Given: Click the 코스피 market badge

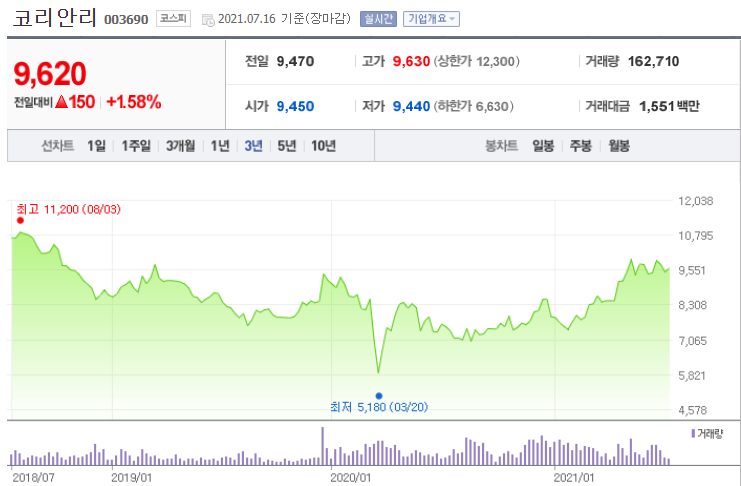Looking at the screenshot, I should tap(173, 19).
